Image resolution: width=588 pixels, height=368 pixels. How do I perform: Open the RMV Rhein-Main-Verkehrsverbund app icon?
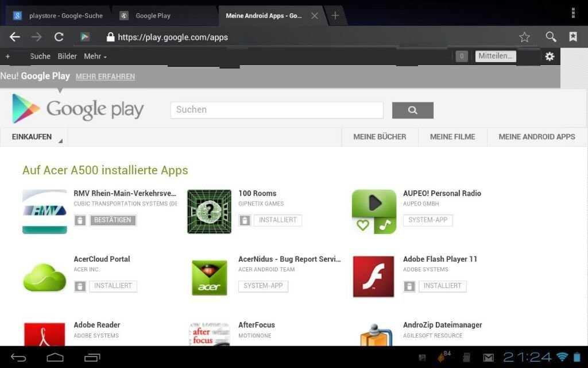(x=45, y=212)
